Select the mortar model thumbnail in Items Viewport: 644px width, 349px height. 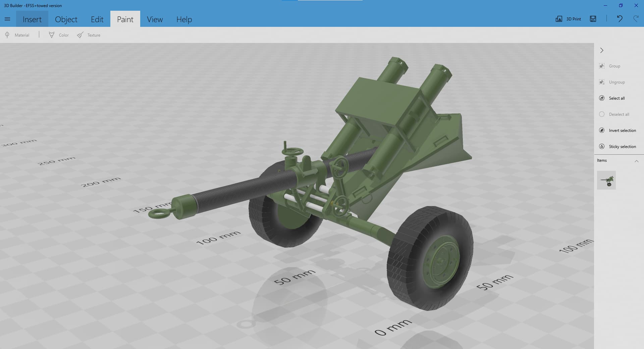(x=606, y=181)
